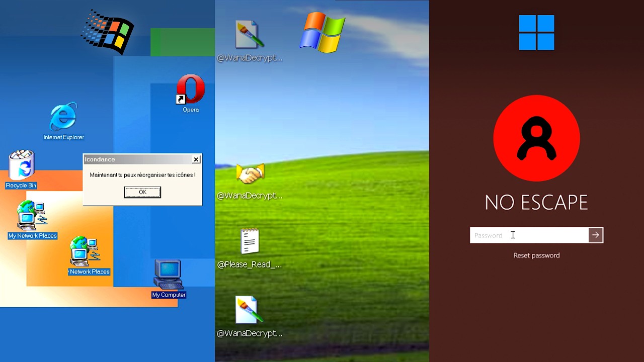Viewport: 644px width, 362px height.
Task: Close the Icondance dialog
Action: pyautogui.click(x=196, y=159)
